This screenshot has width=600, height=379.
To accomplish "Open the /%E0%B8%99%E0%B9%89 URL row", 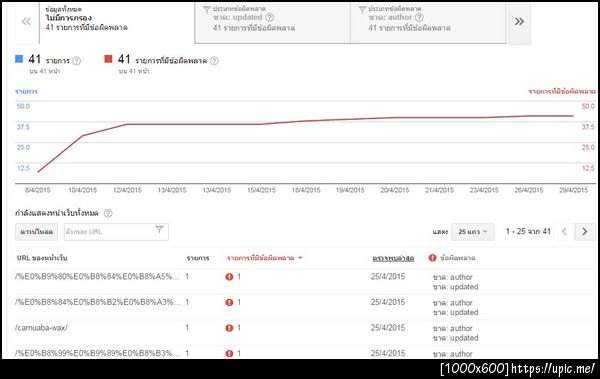I will (97, 353).
